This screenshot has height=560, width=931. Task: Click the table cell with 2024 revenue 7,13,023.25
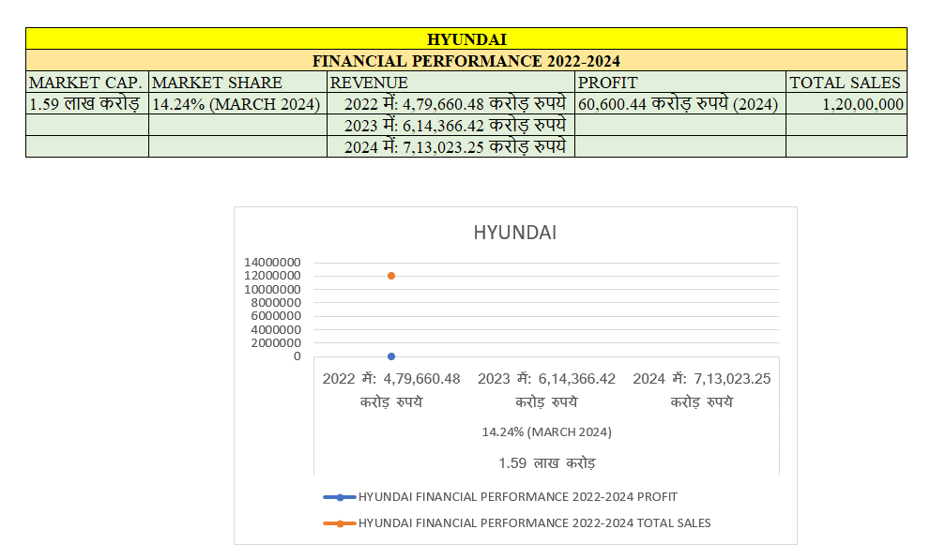(x=450, y=146)
